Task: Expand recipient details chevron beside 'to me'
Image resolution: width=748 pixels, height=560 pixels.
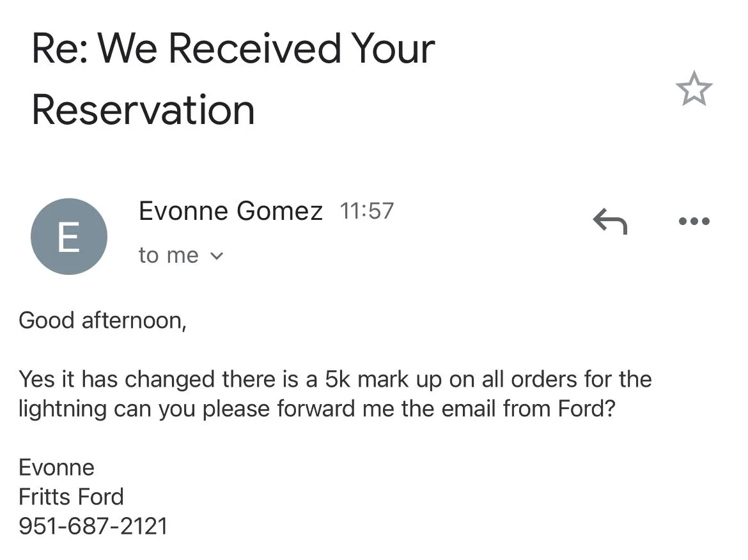Action: 216,256
